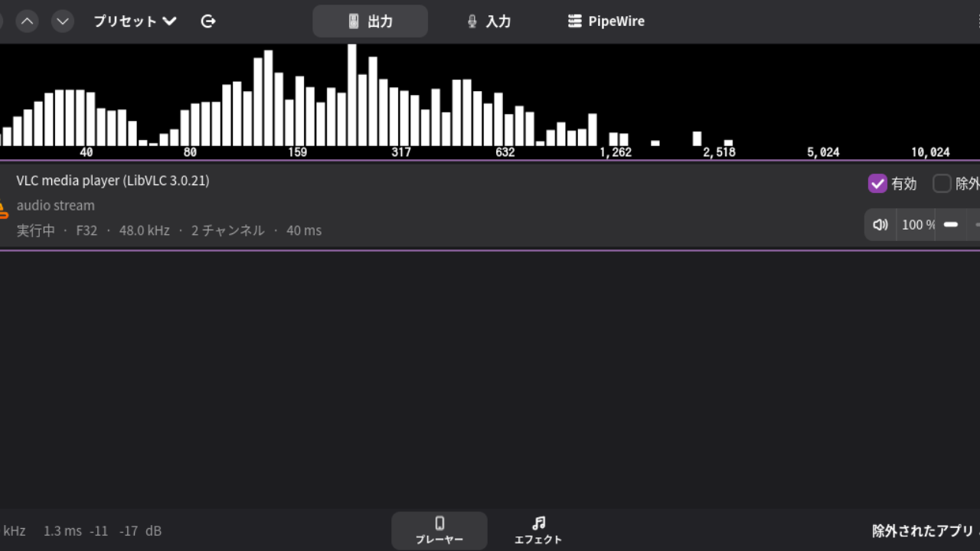Screen dimensions: 980x551
Task: Switch to the 出力 output tab
Action: [x=371, y=21]
